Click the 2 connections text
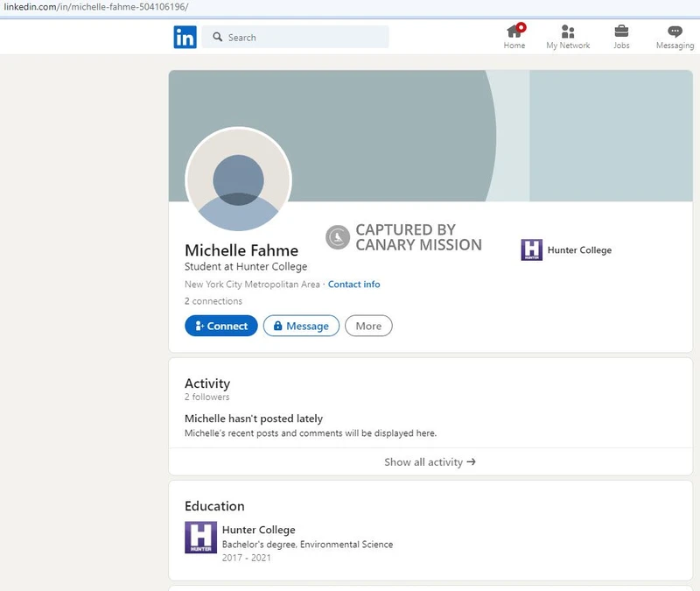Screen dimensions: 700x591 (x=213, y=301)
